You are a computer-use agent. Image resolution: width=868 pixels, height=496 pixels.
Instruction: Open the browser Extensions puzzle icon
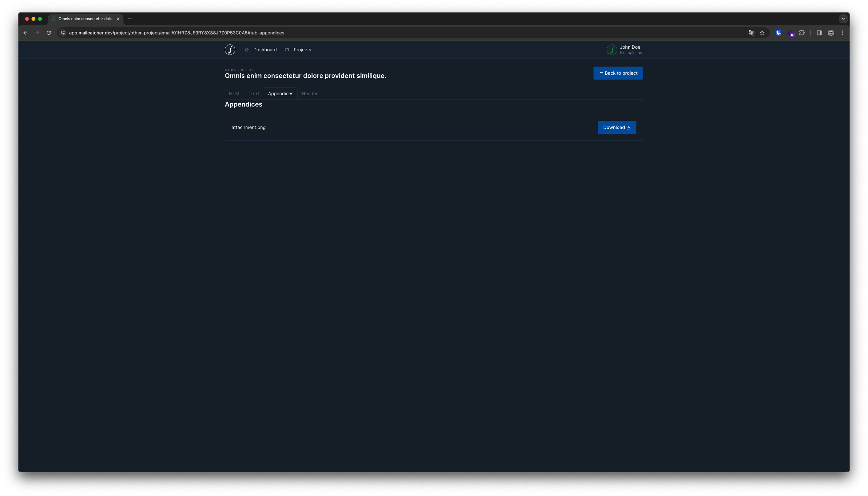tap(802, 33)
